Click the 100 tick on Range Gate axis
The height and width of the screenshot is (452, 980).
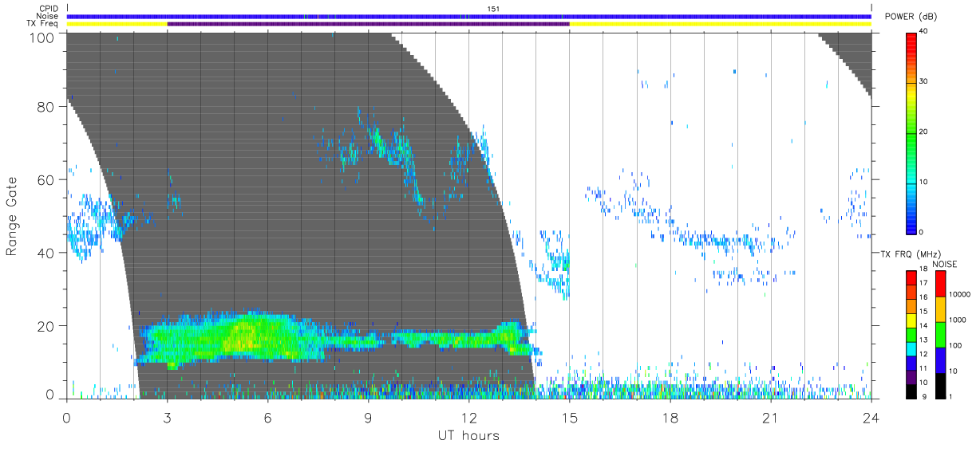[x=41, y=37]
